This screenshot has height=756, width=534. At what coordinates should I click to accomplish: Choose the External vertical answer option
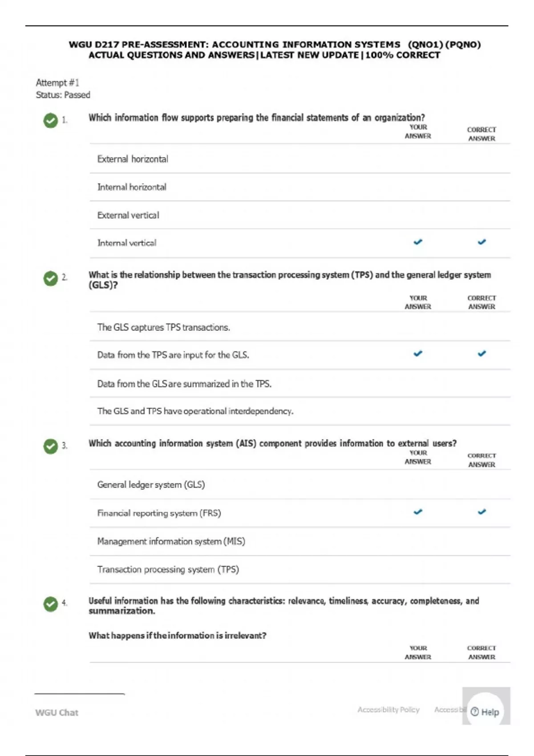[x=128, y=215]
